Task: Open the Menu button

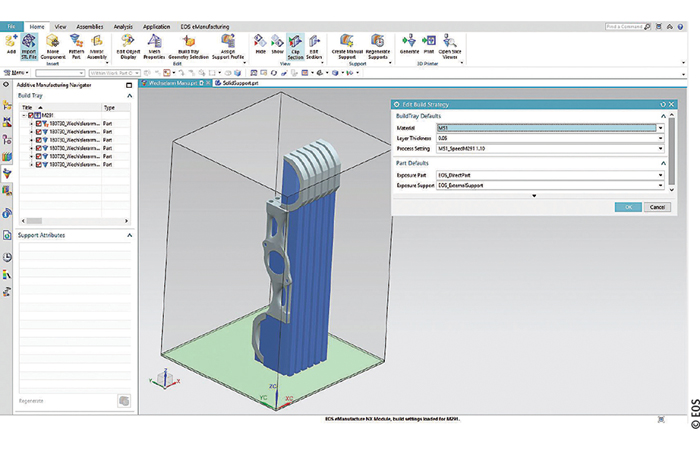Action: click(x=16, y=73)
